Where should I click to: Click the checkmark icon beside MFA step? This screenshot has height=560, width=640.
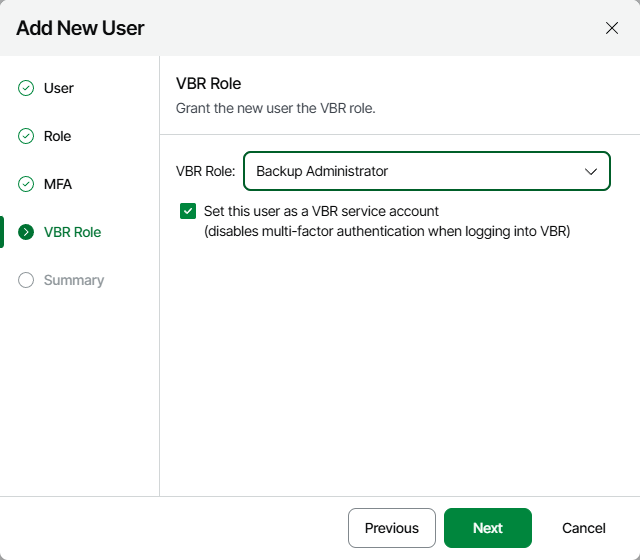[x=26, y=184]
